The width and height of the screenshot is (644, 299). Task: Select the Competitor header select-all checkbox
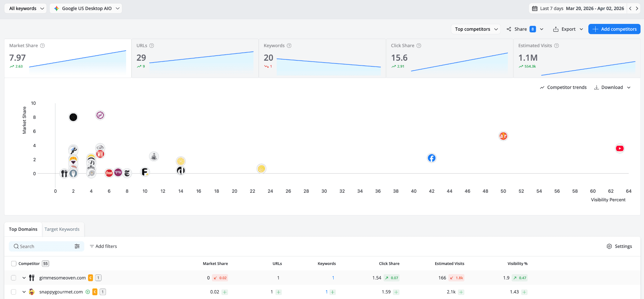(x=14, y=263)
